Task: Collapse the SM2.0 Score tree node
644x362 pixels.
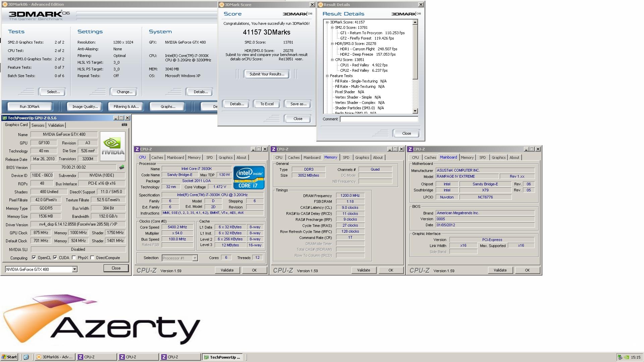Action: [x=332, y=27]
